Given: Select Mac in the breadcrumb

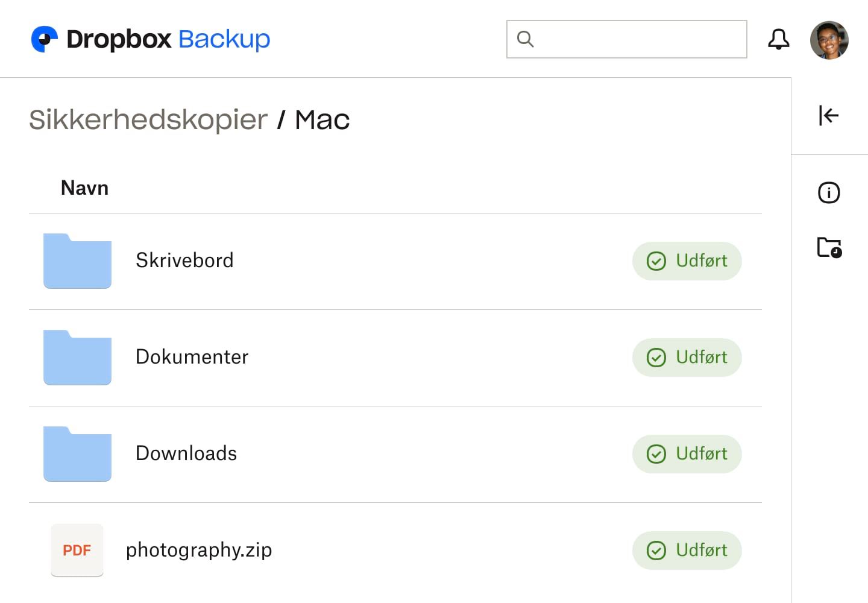Looking at the screenshot, I should pos(322,120).
